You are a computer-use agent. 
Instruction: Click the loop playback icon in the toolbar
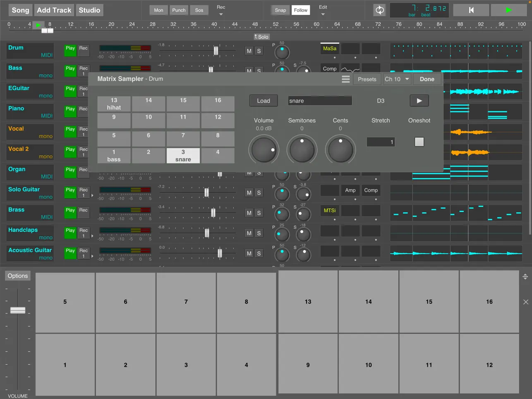click(x=379, y=10)
